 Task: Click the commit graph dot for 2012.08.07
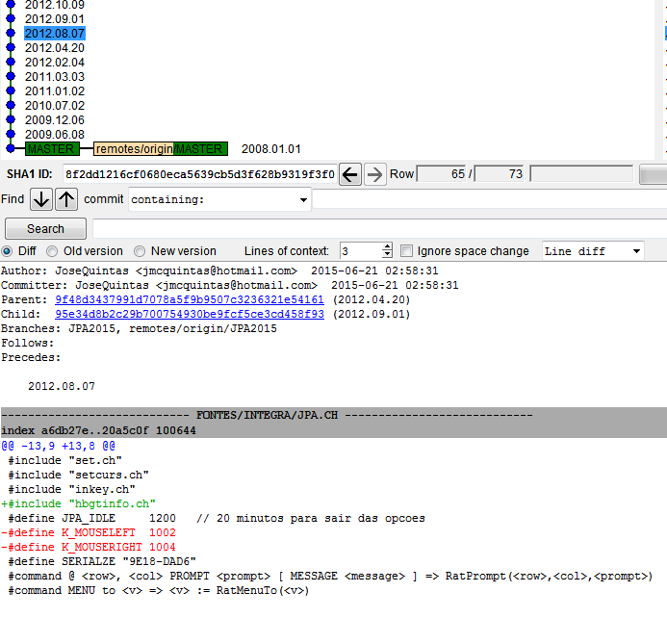tap(11, 34)
